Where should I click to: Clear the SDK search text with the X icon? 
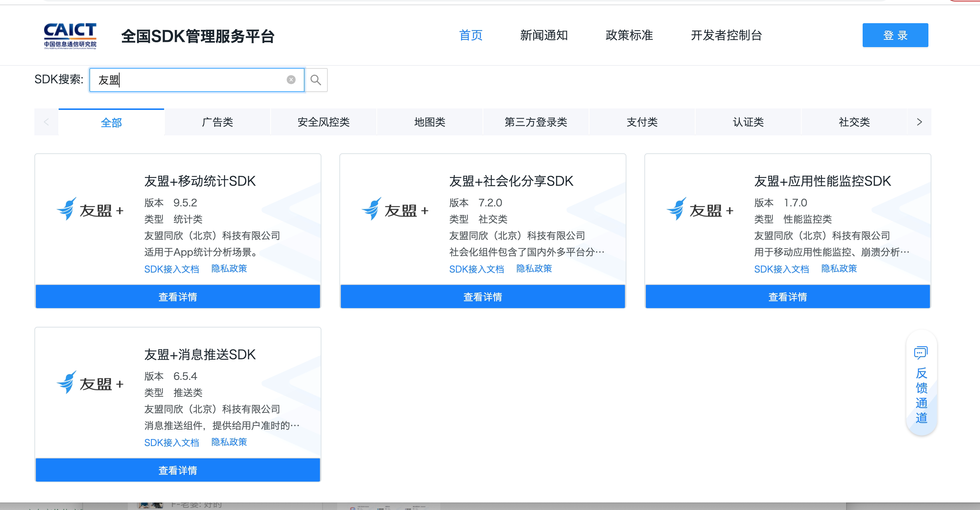[291, 80]
